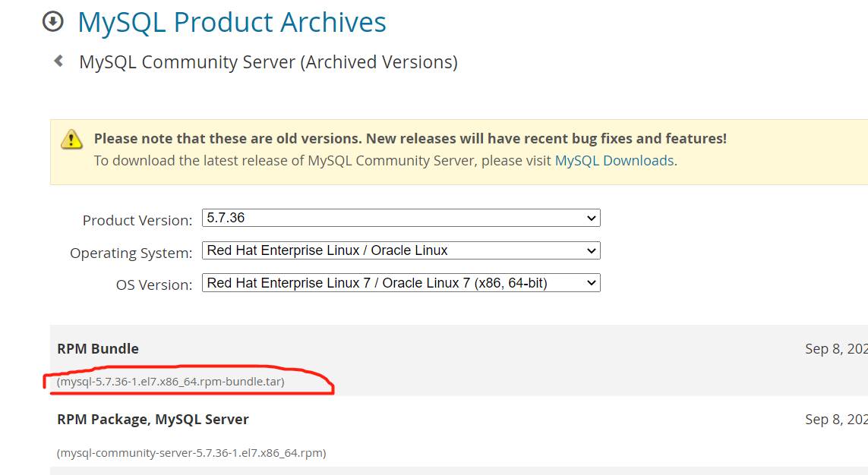Select the RPM Bundle row title

(x=98, y=349)
